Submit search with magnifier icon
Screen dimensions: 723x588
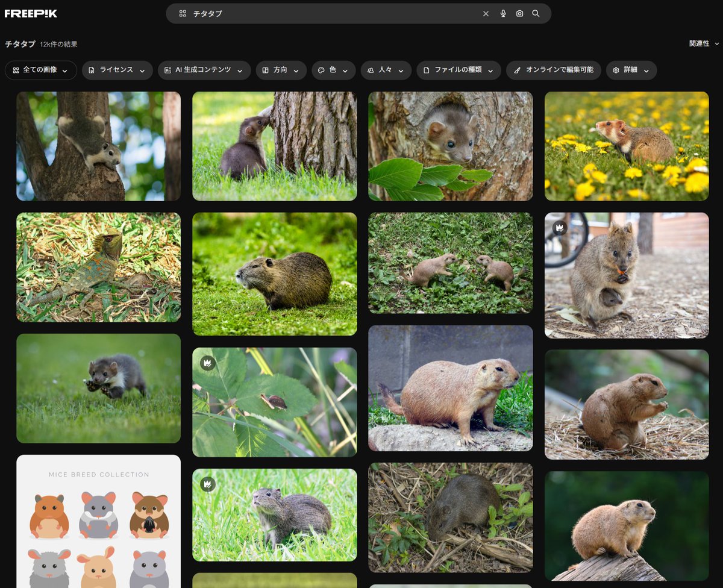pos(536,13)
